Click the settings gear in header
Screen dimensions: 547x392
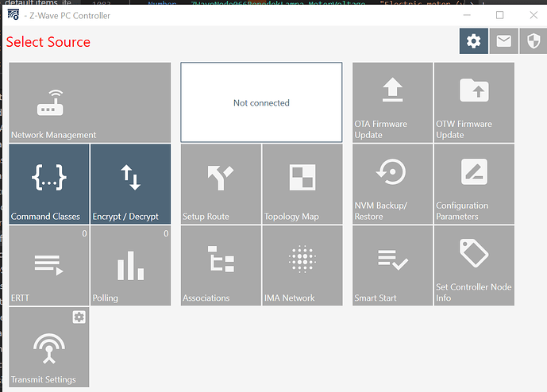coord(474,41)
